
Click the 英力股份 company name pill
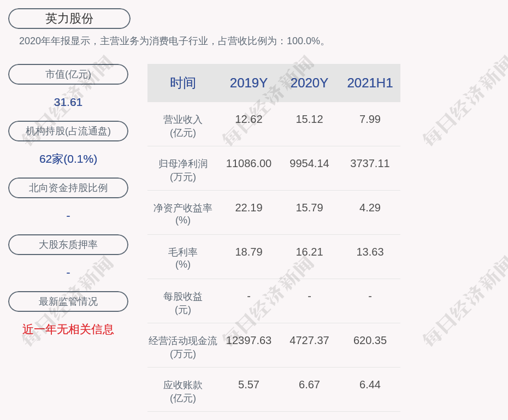[x=69, y=19]
